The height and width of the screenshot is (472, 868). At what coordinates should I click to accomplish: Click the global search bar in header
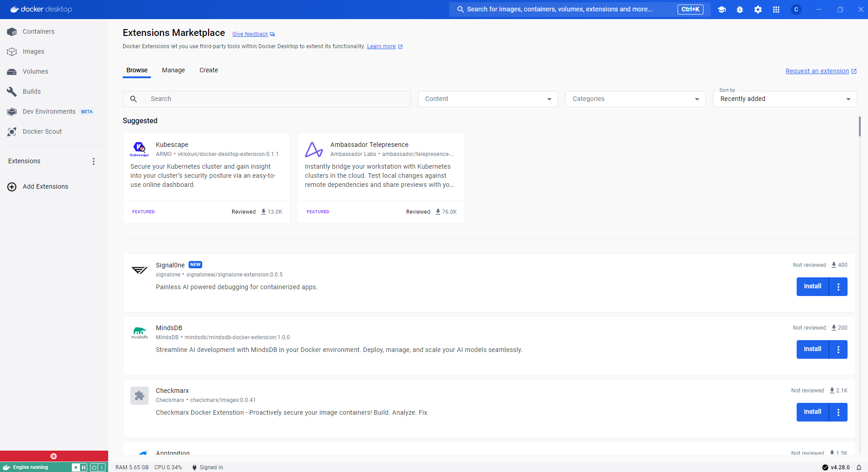[x=580, y=10]
